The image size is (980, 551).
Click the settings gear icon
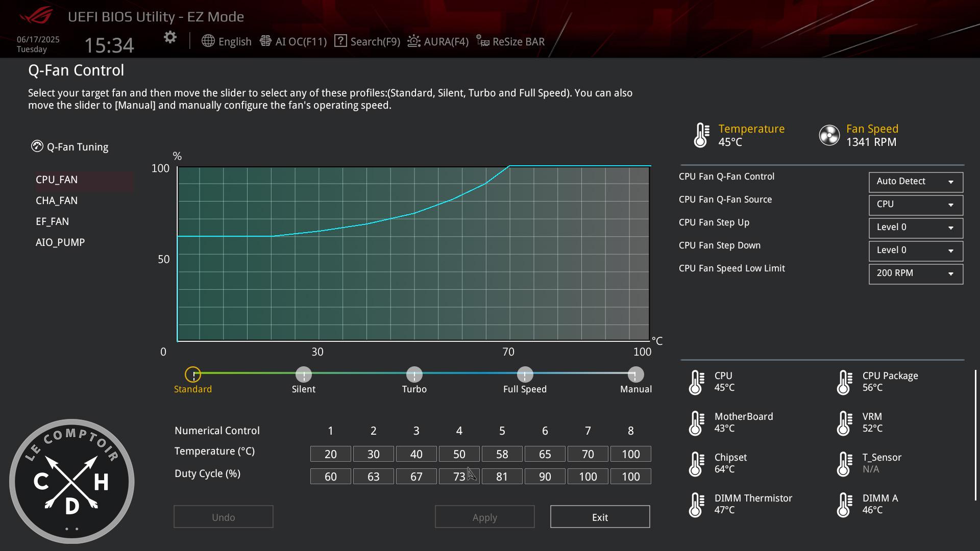170,38
